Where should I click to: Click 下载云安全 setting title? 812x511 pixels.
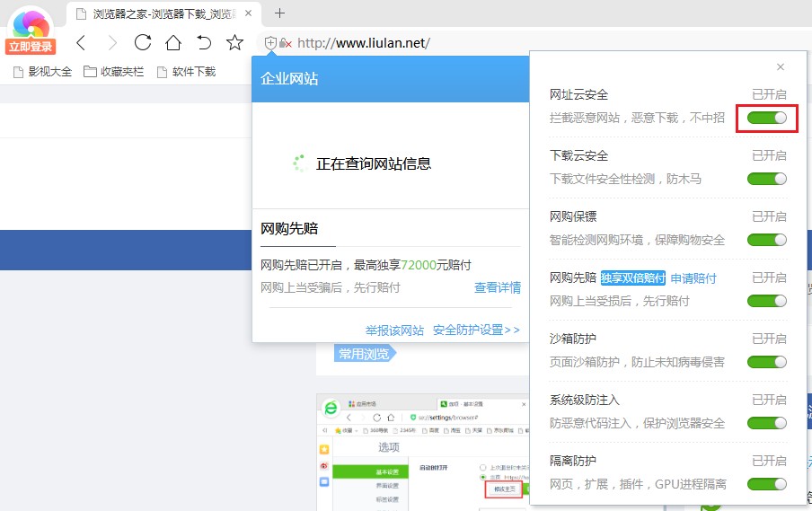[x=579, y=156]
